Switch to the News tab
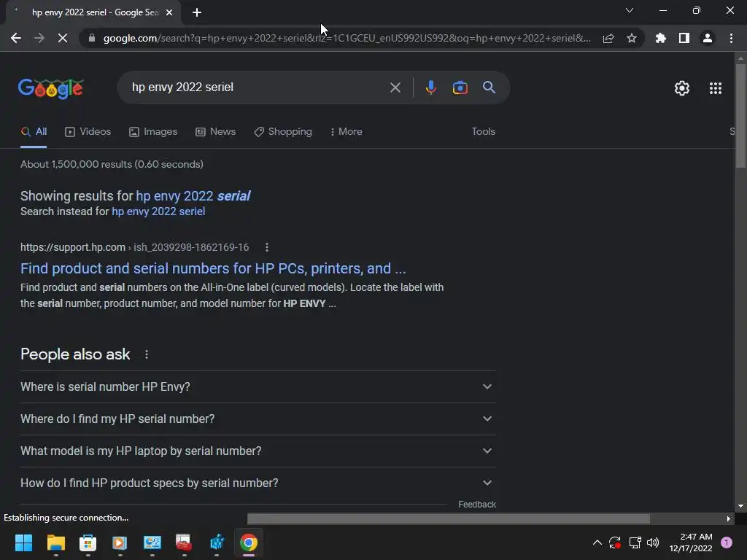Image resolution: width=747 pixels, height=560 pixels. click(215, 131)
